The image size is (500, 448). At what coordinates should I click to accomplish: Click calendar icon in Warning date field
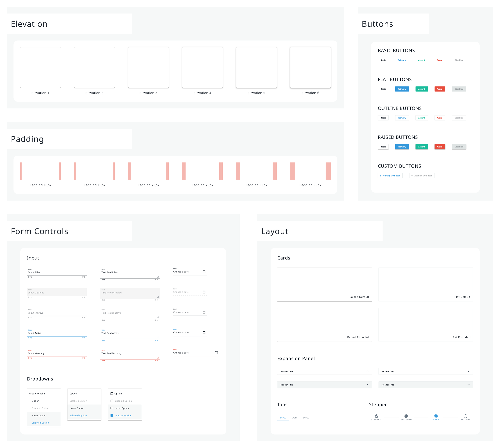[x=216, y=353]
